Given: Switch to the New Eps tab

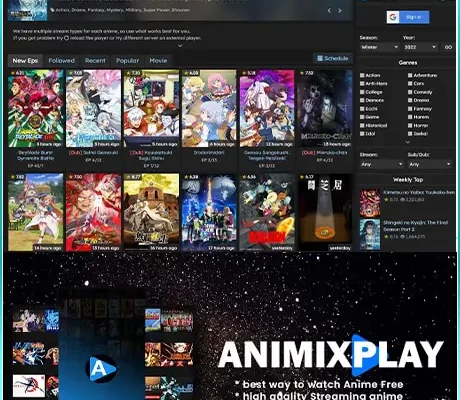Looking at the screenshot, I should click(25, 61).
